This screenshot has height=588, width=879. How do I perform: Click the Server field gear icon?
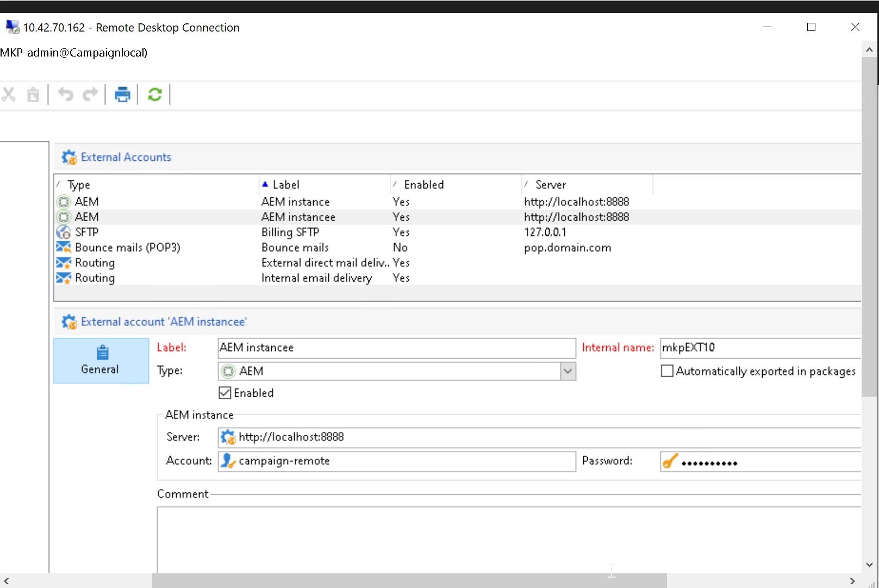point(228,437)
